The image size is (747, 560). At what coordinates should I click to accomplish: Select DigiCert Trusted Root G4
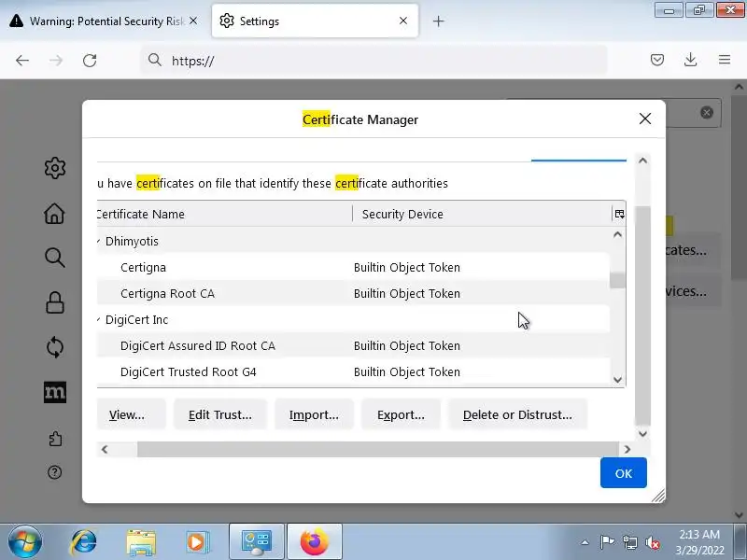pyautogui.click(x=353, y=371)
